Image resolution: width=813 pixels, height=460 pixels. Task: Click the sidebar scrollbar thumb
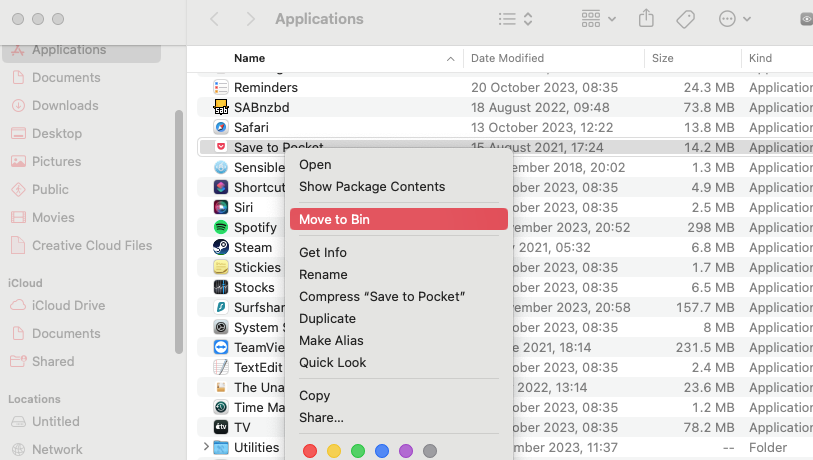click(179, 232)
